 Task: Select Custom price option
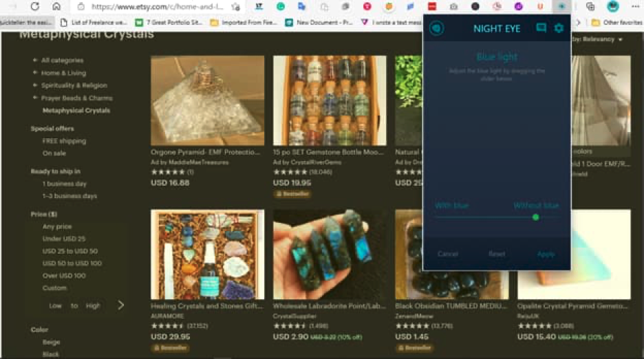[x=54, y=288]
